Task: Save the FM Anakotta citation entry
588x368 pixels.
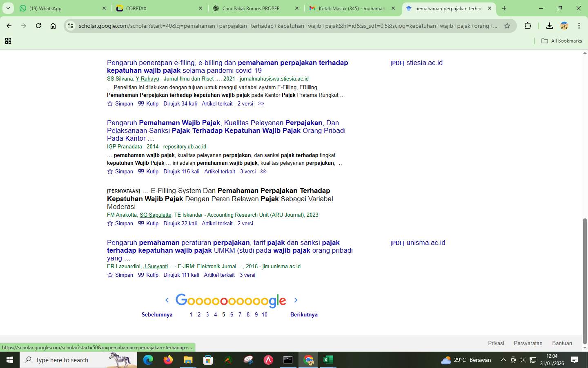Action: 120,223
